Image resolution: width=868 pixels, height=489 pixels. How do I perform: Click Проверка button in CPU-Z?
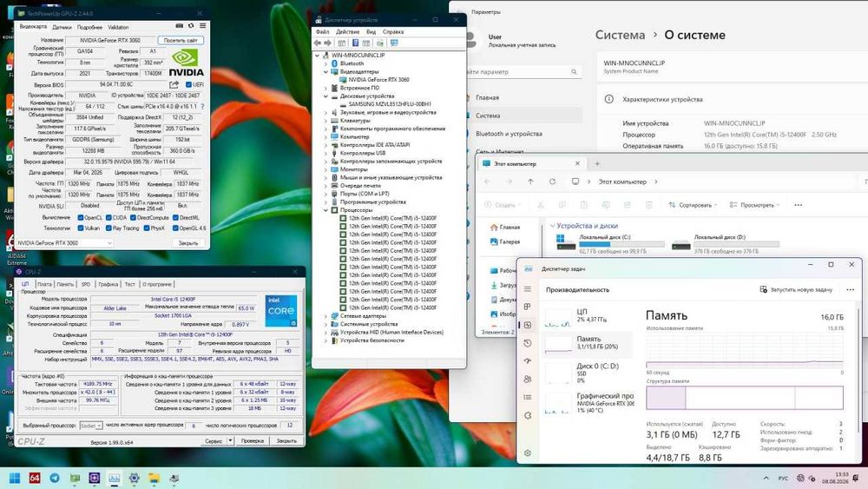(x=253, y=441)
